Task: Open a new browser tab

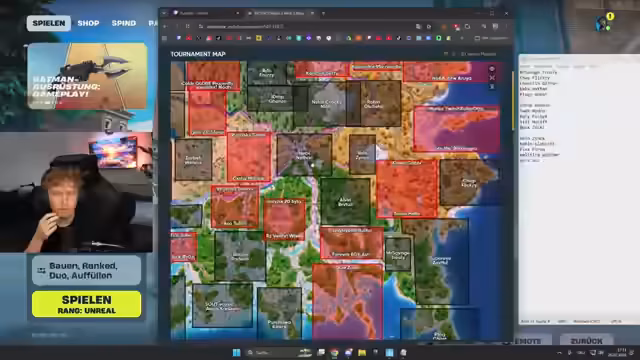Action: point(323,13)
